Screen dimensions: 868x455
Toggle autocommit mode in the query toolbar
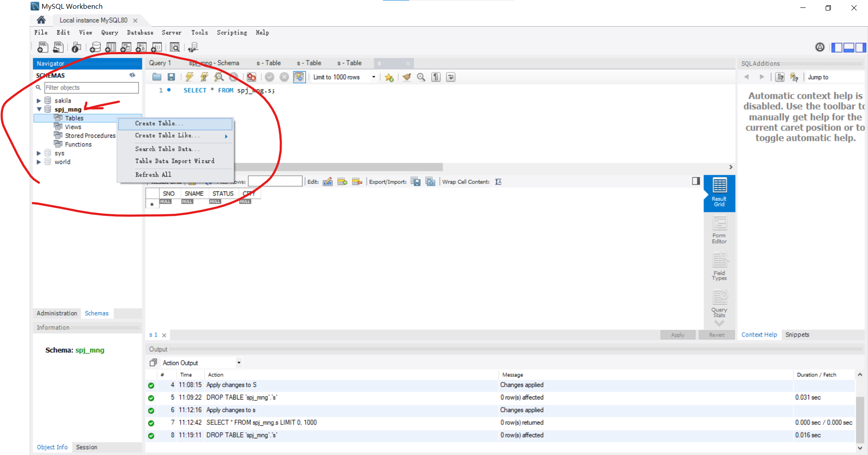click(x=299, y=77)
